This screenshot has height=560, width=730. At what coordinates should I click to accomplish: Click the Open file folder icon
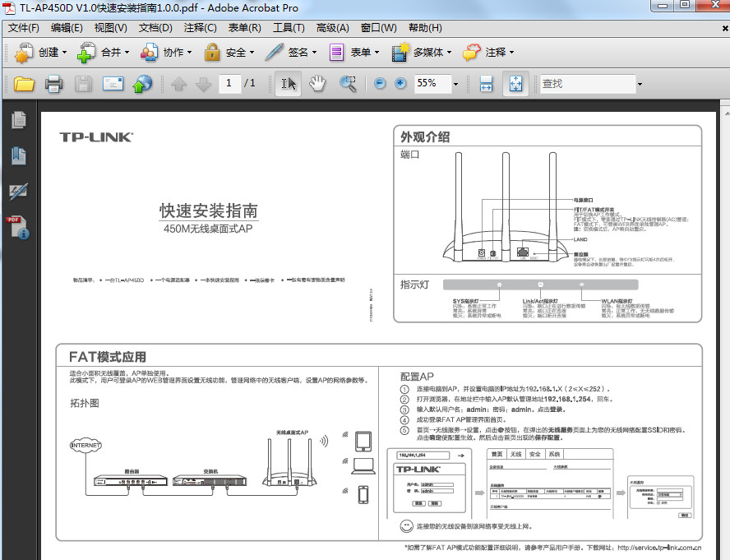pos(24,84)
